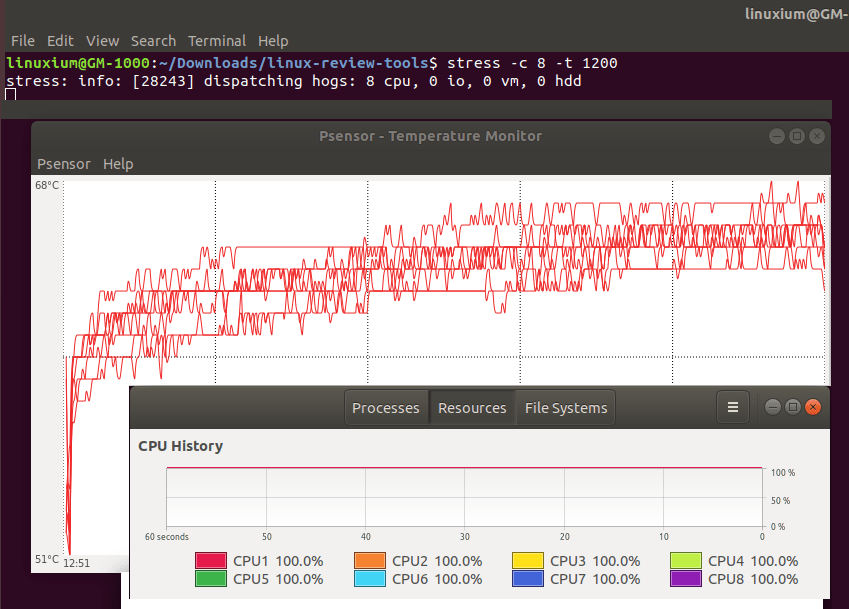Minimize the System Monitor window
The height and width of the screenshot is (609, 849).
(773, 407)
